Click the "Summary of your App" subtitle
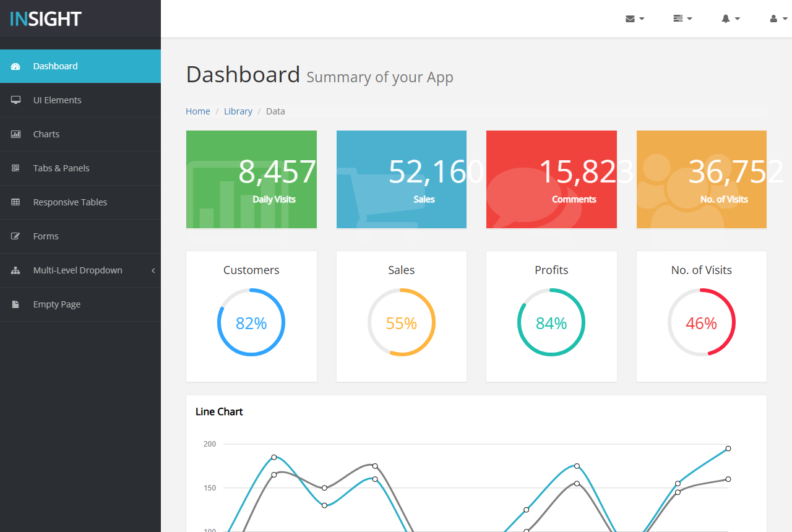This screenshot has height=532, width=792. click(x=380, y=77)
